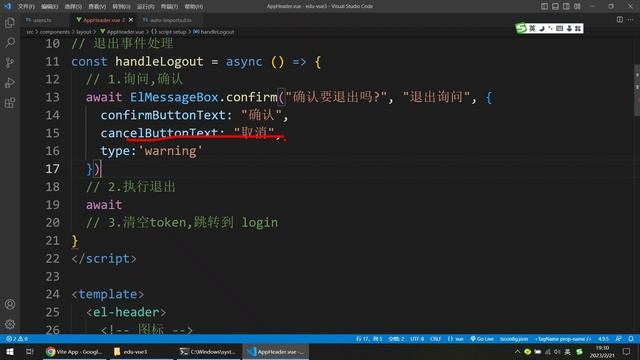Switch to Vite App Google Chrome window
This screenshot has height=360, width=640.
click(x=74, y=351)
